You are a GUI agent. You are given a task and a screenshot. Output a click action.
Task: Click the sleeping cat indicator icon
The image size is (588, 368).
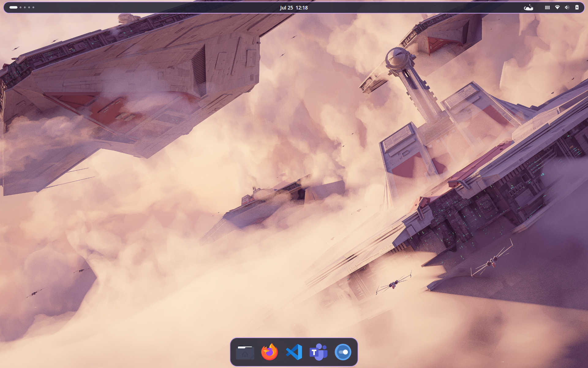point(529,8)
